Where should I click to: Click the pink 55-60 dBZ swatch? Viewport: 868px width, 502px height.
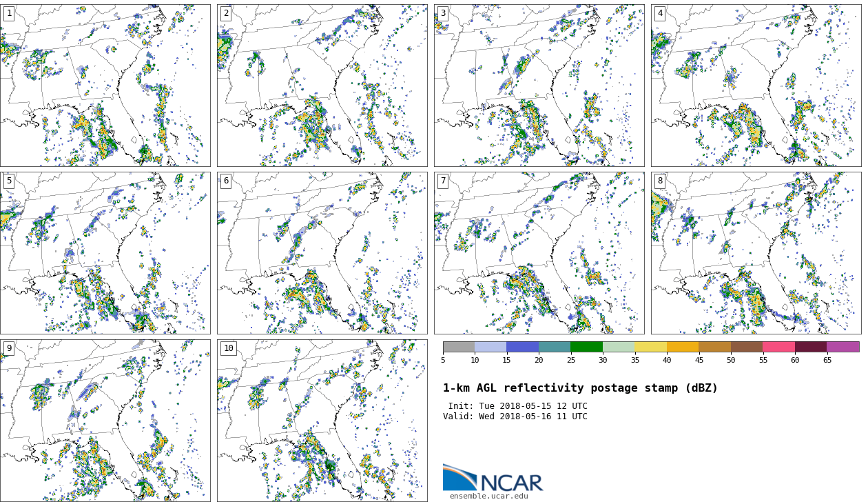779,347
